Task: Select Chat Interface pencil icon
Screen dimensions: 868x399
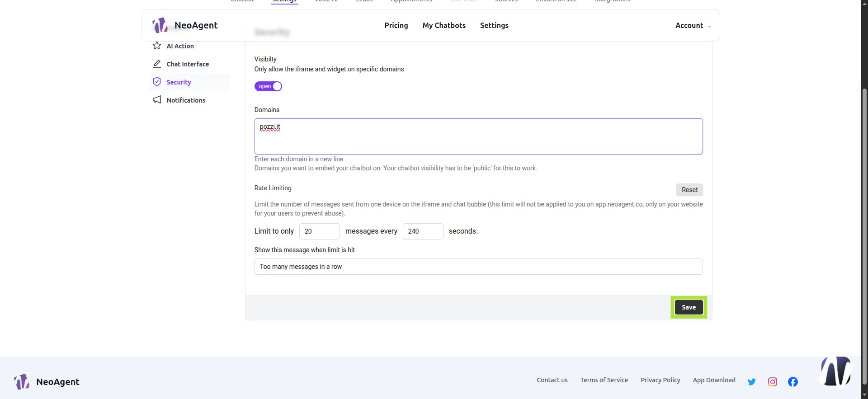Action: tap(157, 64)
